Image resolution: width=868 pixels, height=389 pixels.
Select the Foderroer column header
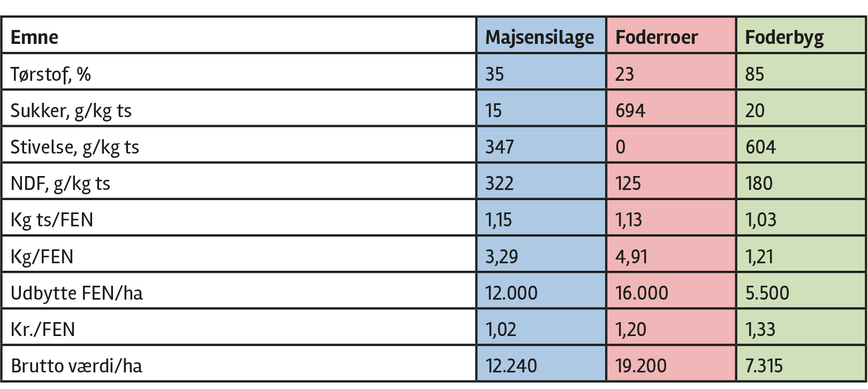(x=656, y=37)
